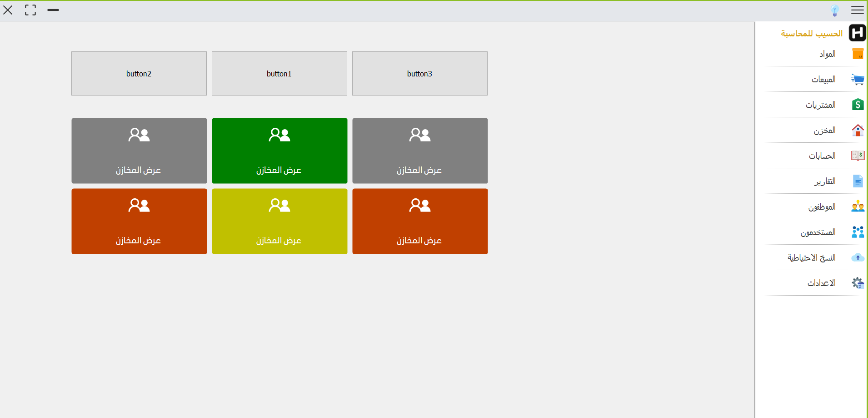
Task: Select the green dollar purchases icon
Action: point(858,105)
